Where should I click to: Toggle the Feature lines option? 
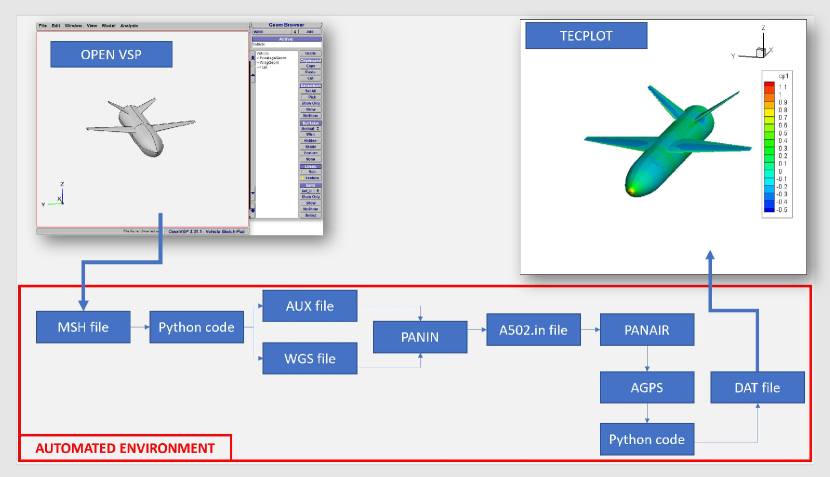click(x=310, y=178)
